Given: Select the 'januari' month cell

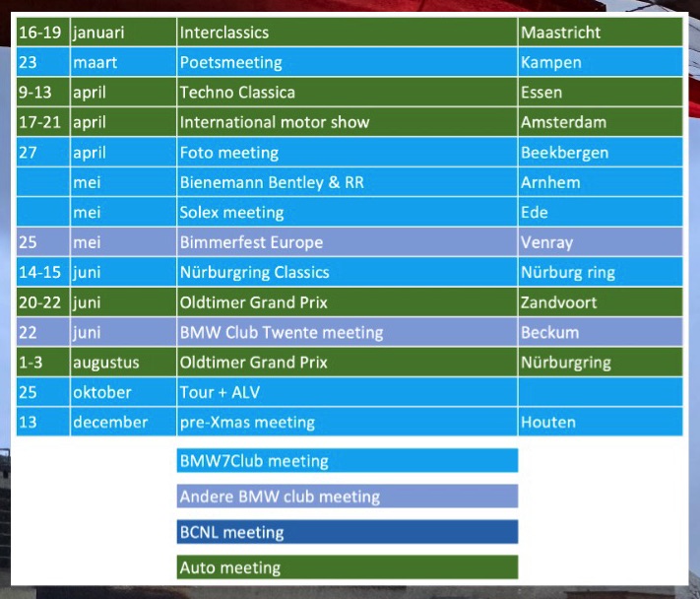Looking at the screenshot, I should [123, 33].
